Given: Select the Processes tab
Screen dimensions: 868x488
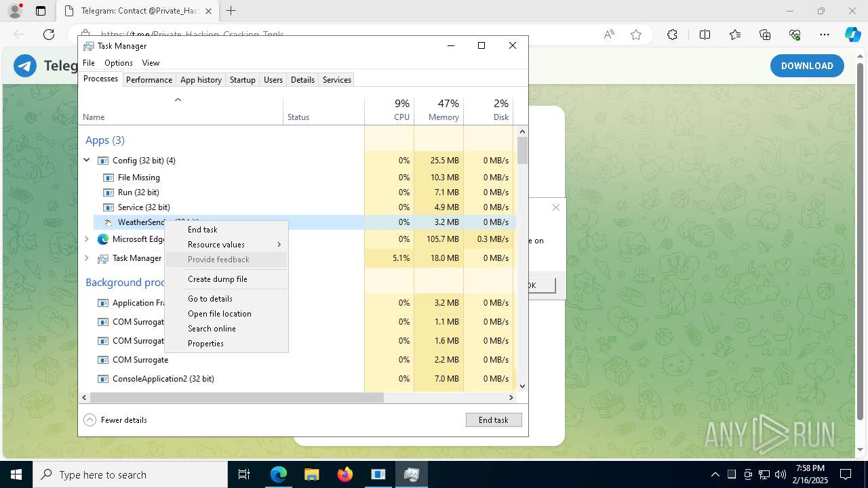Looking at the screenshot, I should coord(100,79).
